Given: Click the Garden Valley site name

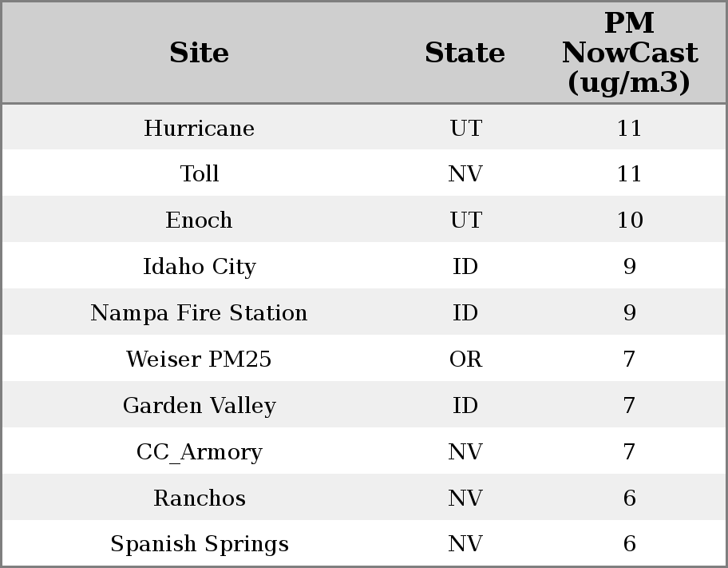Looking at the screenshot, I should pos(199,405).
